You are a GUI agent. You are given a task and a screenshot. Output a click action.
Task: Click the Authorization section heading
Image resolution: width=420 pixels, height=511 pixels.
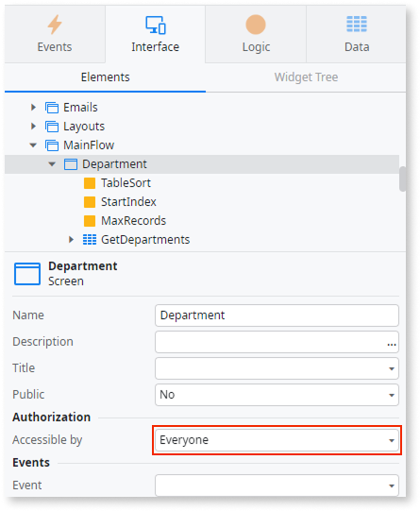click(52, 417)
